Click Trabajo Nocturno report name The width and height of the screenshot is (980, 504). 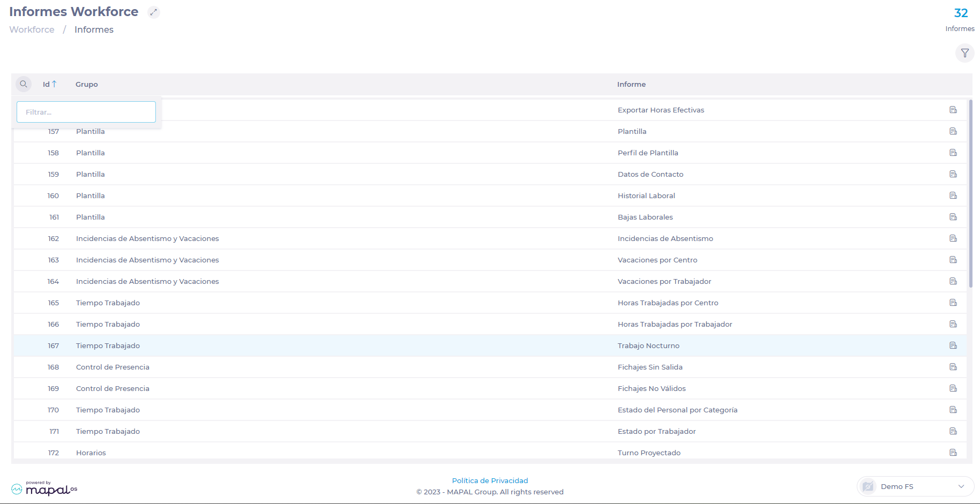click(648, 345)
